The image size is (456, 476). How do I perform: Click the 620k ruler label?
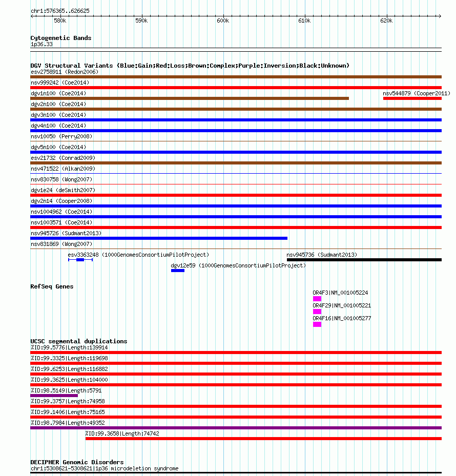point(386,20)
